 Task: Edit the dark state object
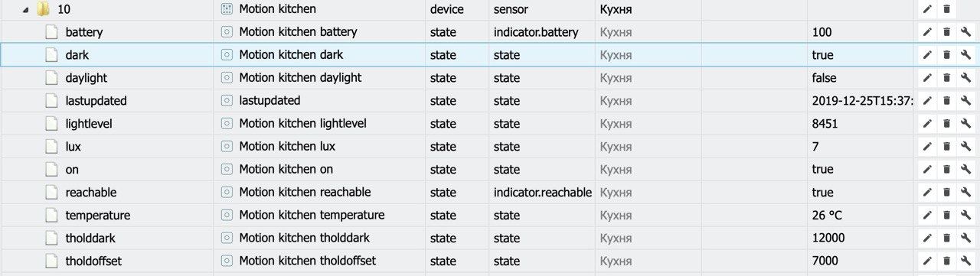point(927,55)
